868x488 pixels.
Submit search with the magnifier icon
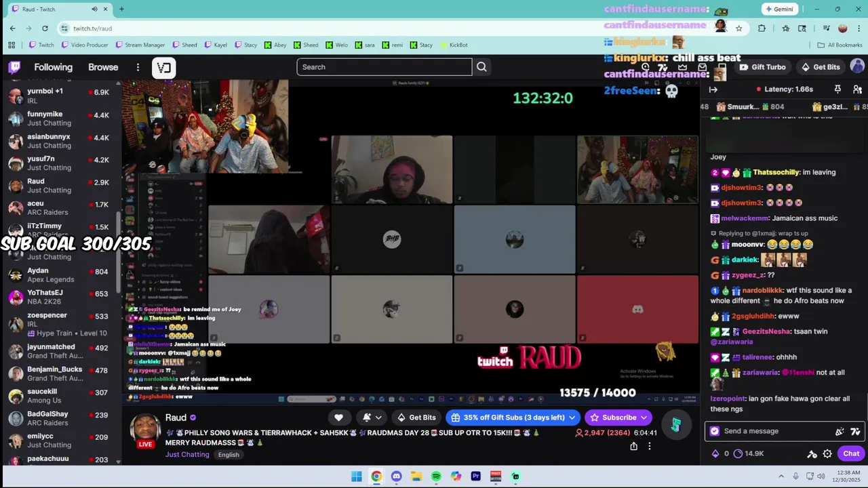[481, 67]
